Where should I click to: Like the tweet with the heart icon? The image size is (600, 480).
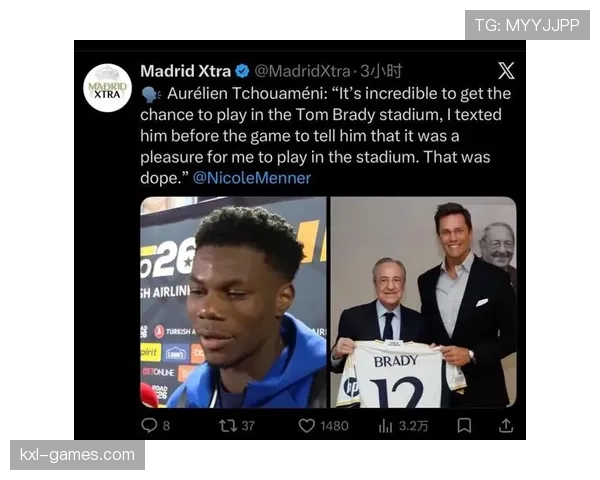(306, 425)
